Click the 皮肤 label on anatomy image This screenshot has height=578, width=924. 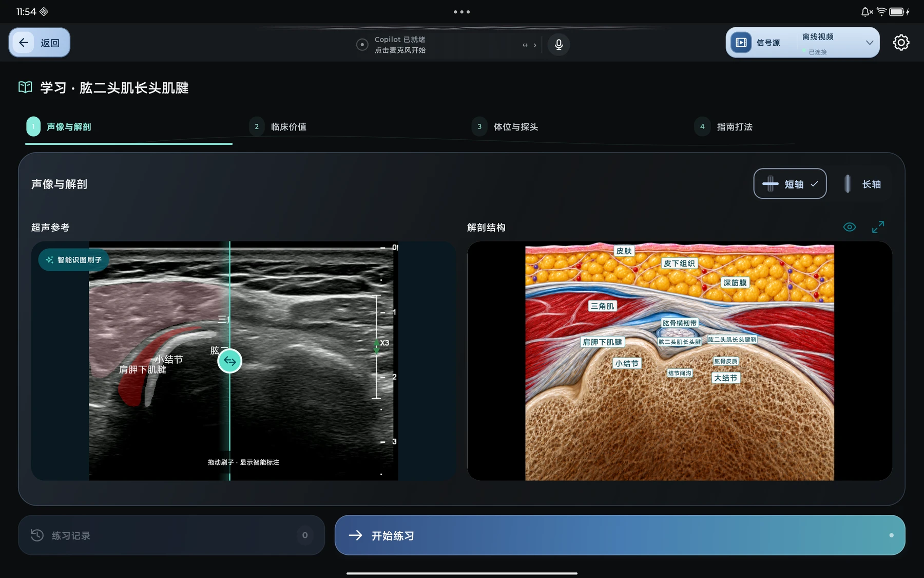click(624, 251)
